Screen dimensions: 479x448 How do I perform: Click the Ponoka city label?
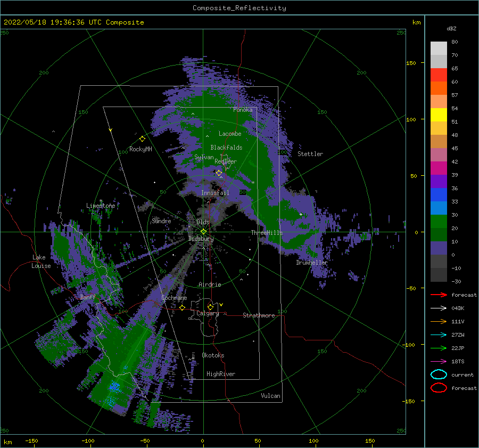click(243, 110)
